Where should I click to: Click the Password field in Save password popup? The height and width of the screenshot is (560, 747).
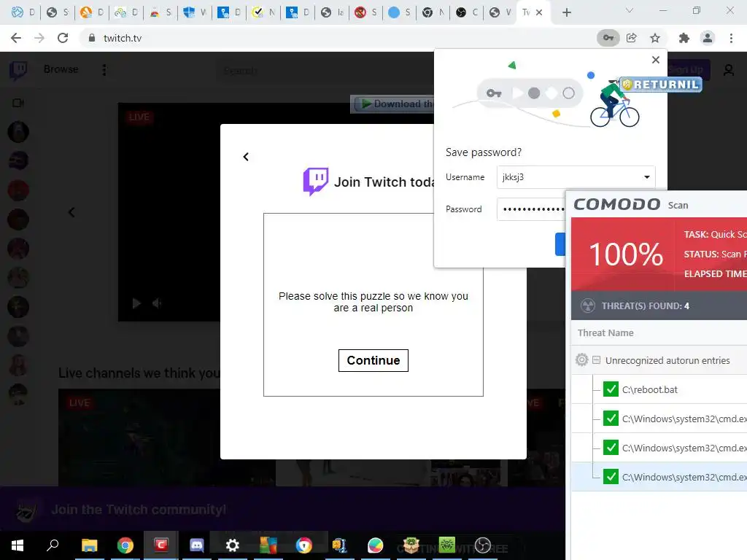[x=531, y=209]
